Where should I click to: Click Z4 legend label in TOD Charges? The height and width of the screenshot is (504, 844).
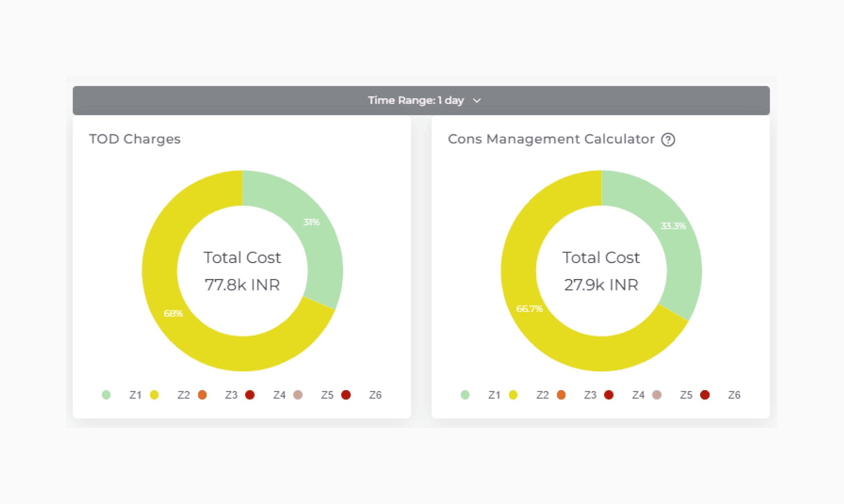tap(279, 395)
